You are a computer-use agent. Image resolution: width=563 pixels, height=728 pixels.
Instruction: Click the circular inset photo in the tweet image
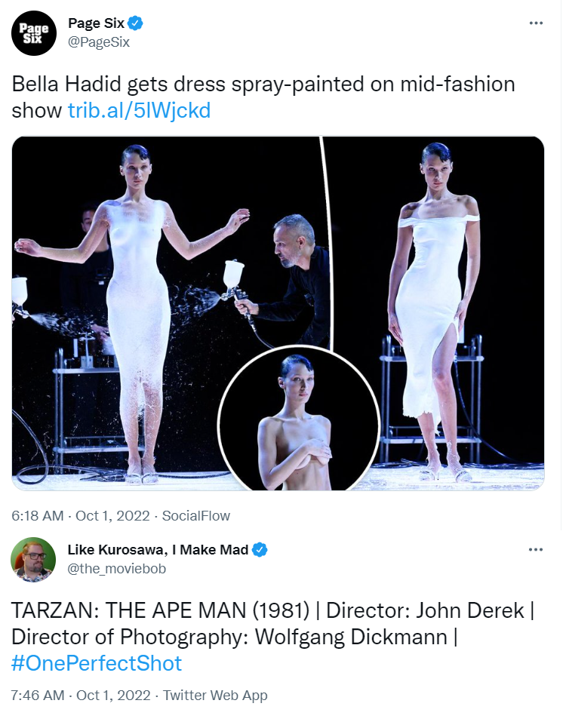coord(298,419)
